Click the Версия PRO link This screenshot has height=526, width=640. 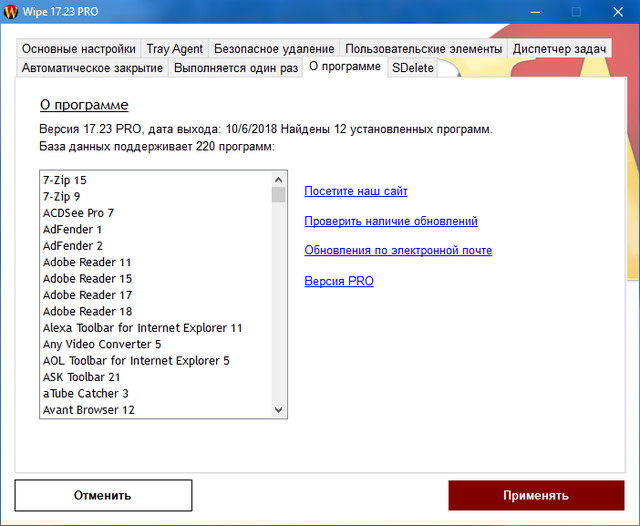tap(339, 281)
